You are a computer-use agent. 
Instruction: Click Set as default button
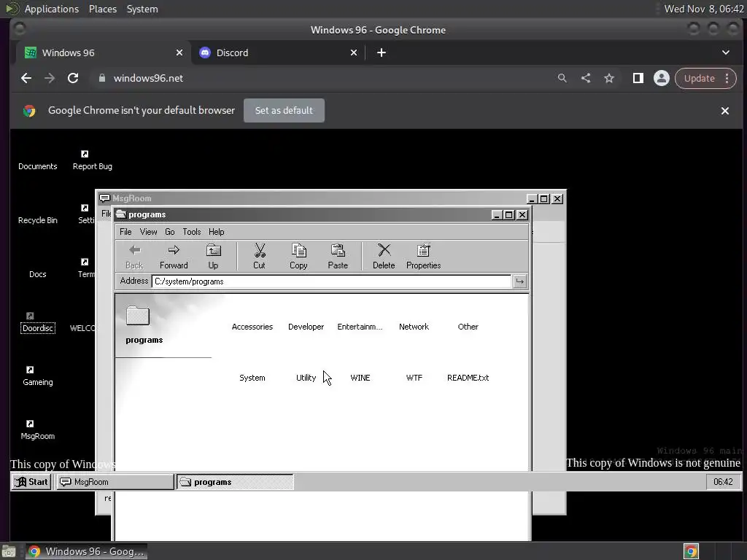(x=284, y=111)
